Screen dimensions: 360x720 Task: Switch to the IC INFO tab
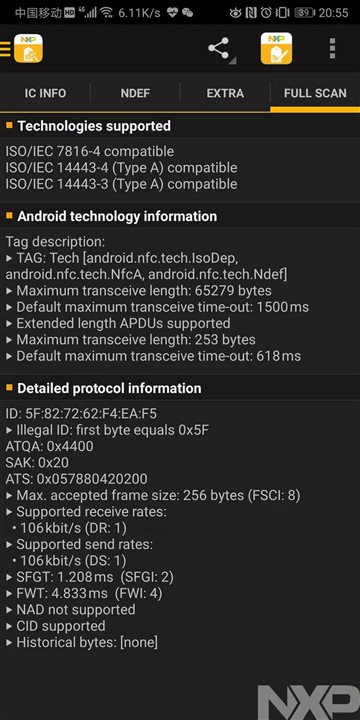(45, 93)
